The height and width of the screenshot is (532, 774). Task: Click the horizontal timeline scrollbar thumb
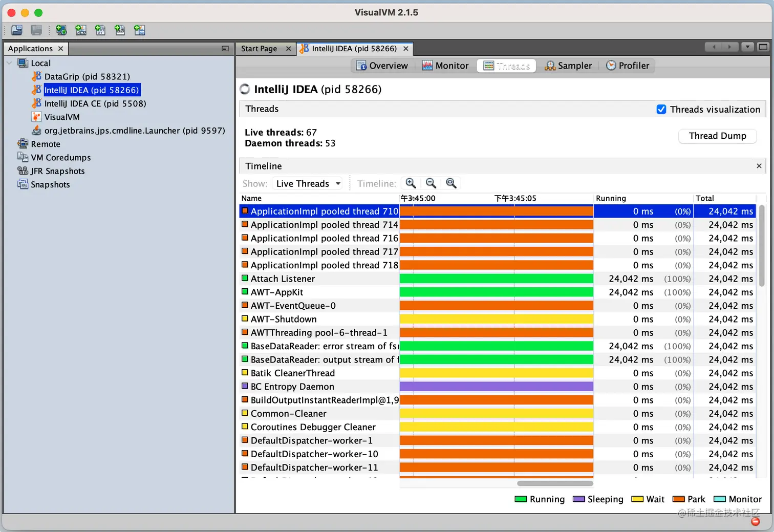pos(555,483)
